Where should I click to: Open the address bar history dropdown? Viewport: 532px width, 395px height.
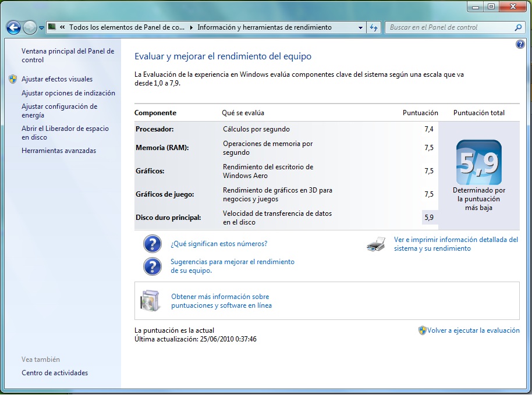click(360, 27)
